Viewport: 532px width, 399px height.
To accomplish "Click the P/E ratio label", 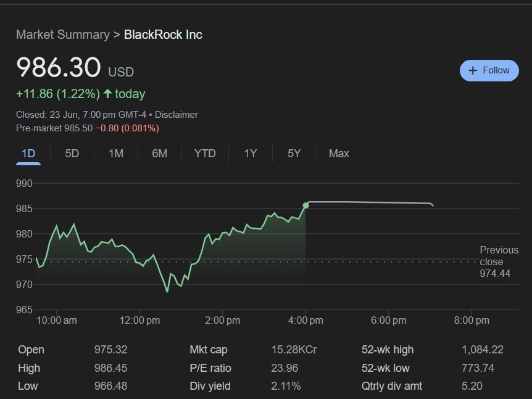I will [210, 368].
